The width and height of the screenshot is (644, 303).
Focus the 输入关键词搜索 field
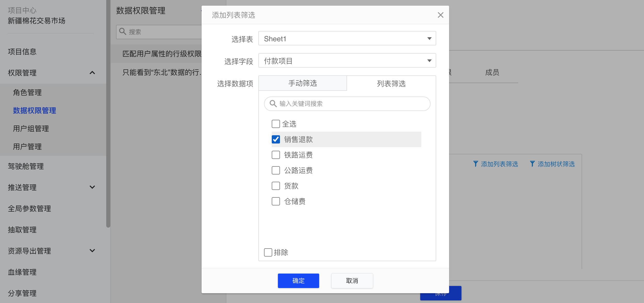(347, 104)
